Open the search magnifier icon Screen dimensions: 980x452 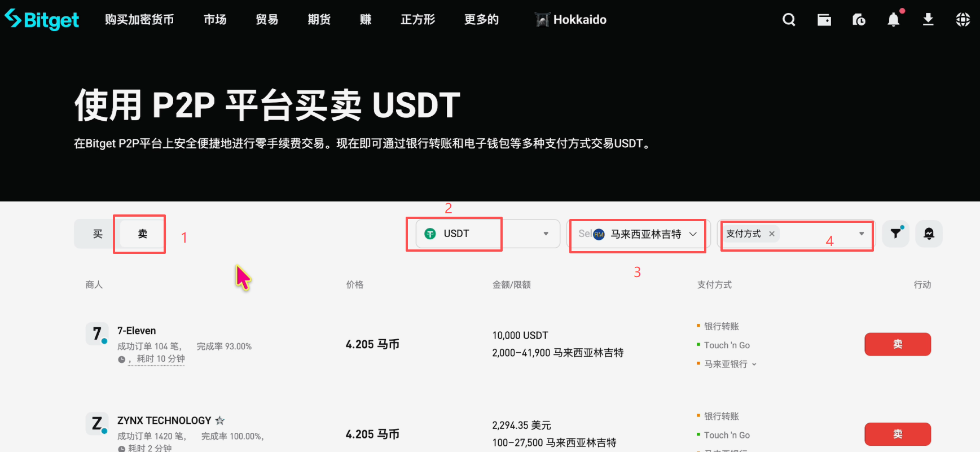click(x=789, y=20)
